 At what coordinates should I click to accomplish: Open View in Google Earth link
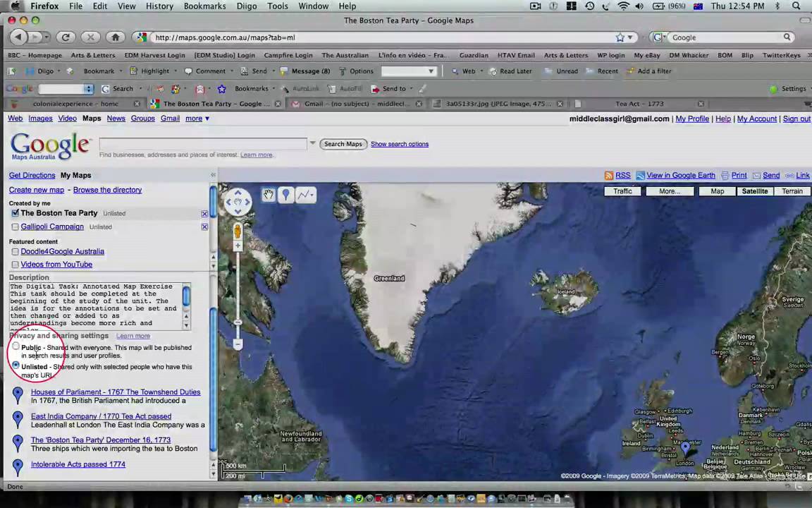coord(680,176)
